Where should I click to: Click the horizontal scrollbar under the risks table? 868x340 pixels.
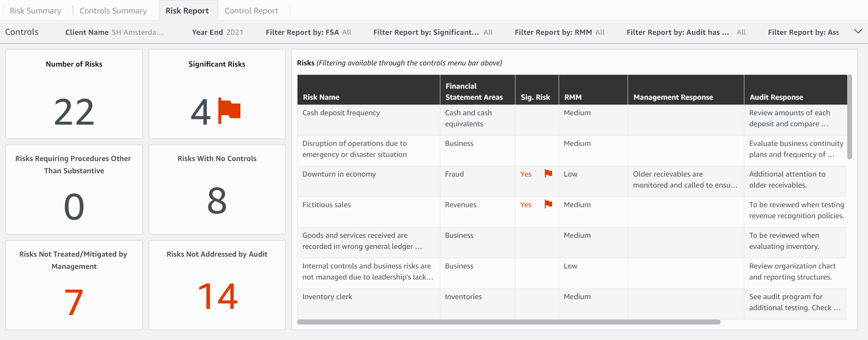[508, 322]
